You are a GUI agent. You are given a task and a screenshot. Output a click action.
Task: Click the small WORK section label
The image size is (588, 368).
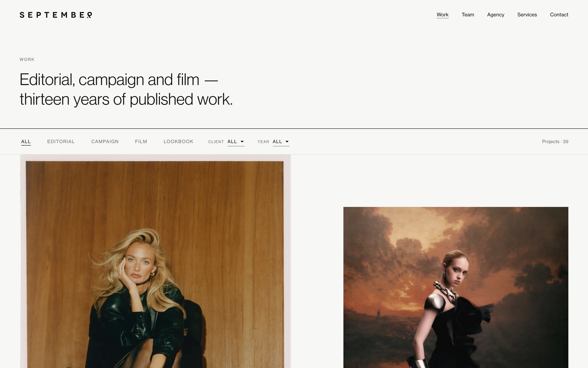click(x=27, y=59)
